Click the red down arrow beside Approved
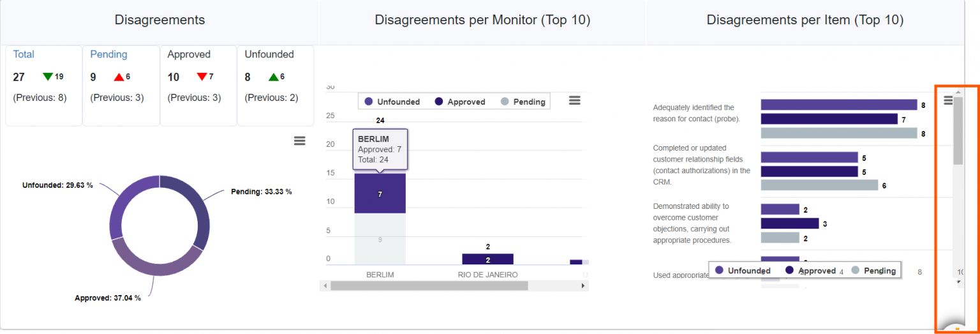This screenshot has width=980, height=334. (x=202, y=77)
